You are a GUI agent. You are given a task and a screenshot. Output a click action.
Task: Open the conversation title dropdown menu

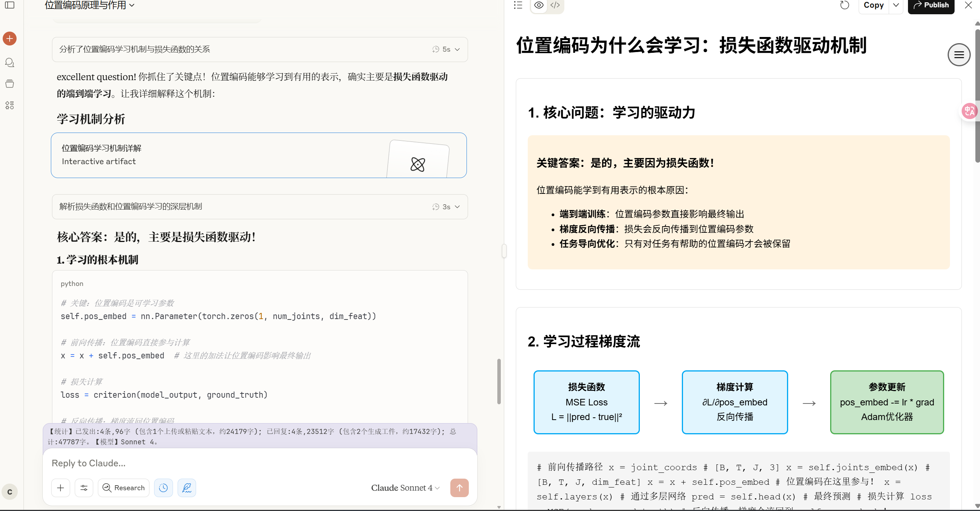(x=90, y=5)
